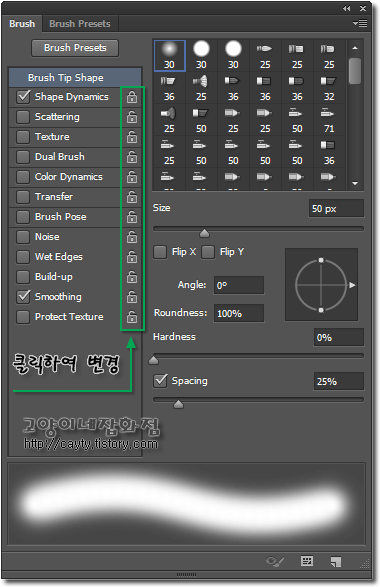The height and width of the screenshot is (587, 380).
Task: Click the Spacing percentage field
Action: click(x=338, y=381)
